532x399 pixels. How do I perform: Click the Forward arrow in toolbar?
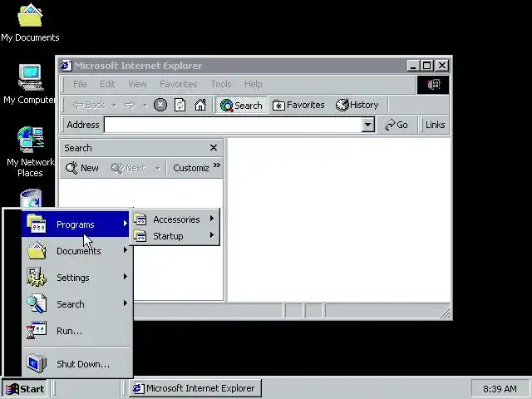[130, 106]
